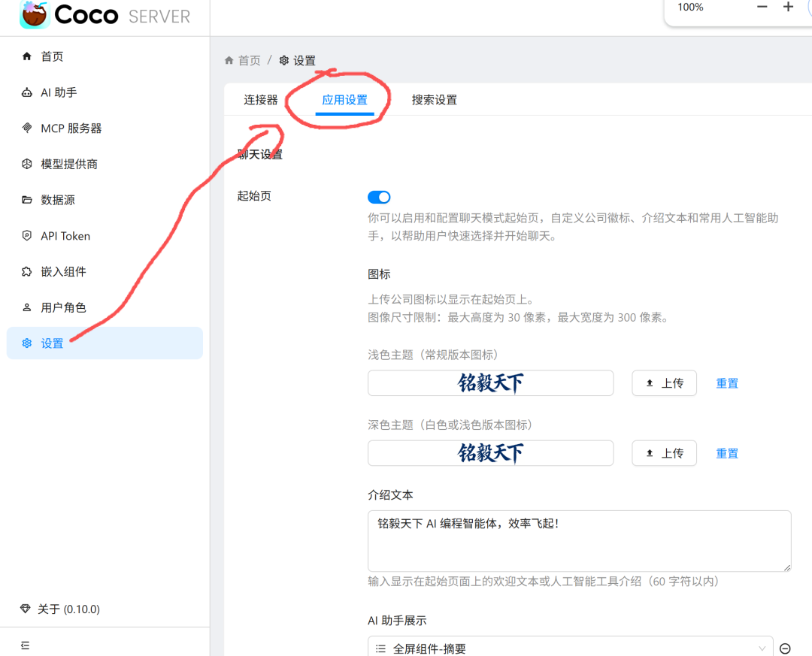This screenshot has width=812, height=656.
Task: Toggle off the 起始页 switch
Action: [x=379, y=197]
